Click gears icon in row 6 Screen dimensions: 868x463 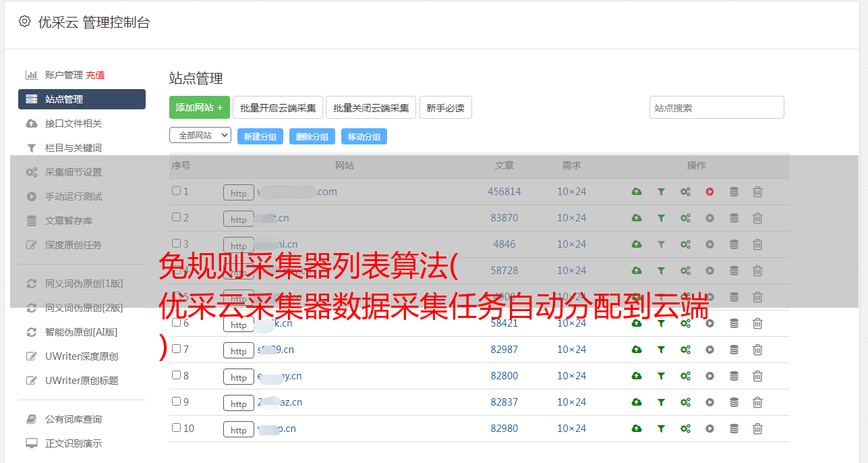tap(685, 323)
